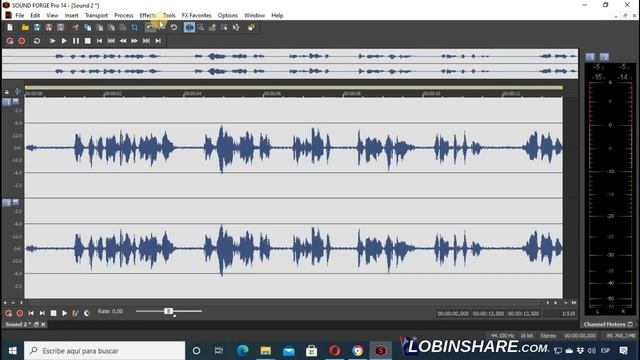Open a file with folder icon
The width and height of the screenshot is (640, 360).
[25, 27]
